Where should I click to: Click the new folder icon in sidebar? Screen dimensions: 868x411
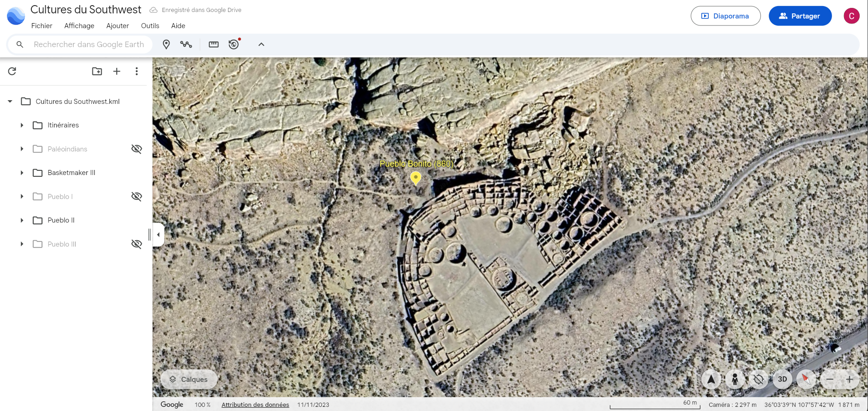[x=97, y=71]
